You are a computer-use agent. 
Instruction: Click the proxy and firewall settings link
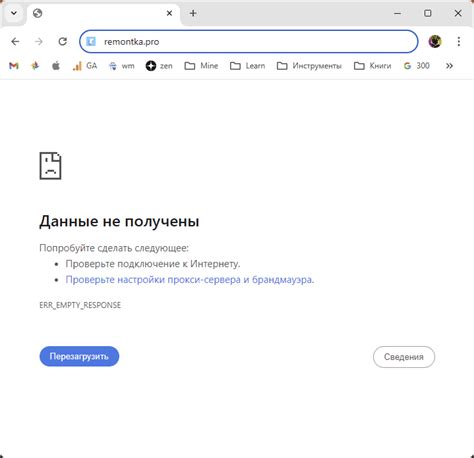190,279
